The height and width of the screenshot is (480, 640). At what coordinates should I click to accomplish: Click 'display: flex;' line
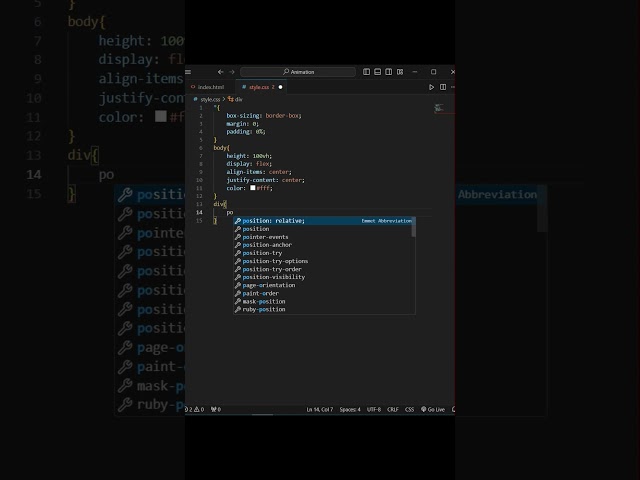[x=249, y=164]
